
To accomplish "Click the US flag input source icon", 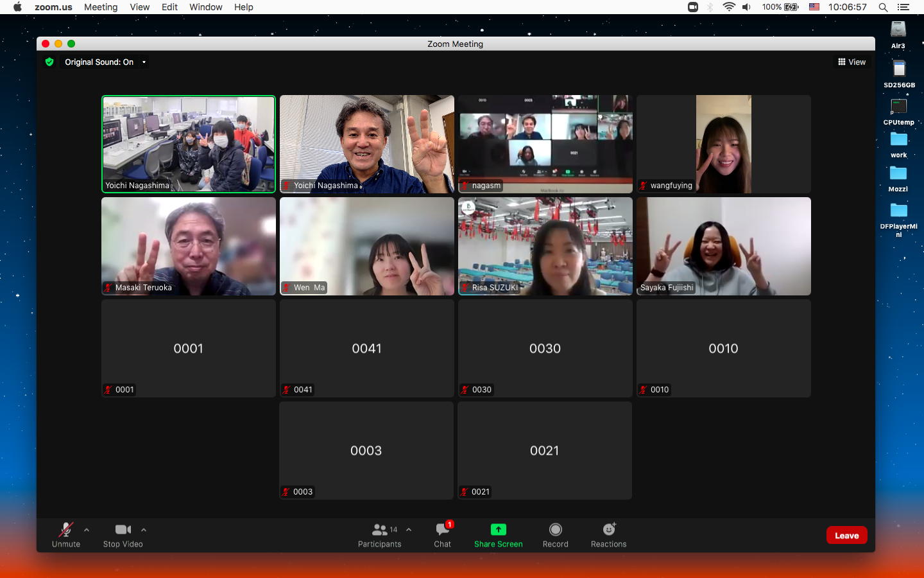I will [x=814, y=7].
